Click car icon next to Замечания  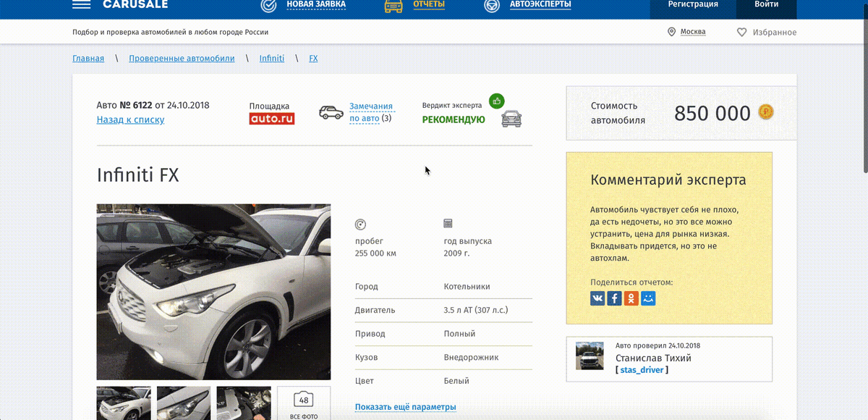tap(331, 112)
